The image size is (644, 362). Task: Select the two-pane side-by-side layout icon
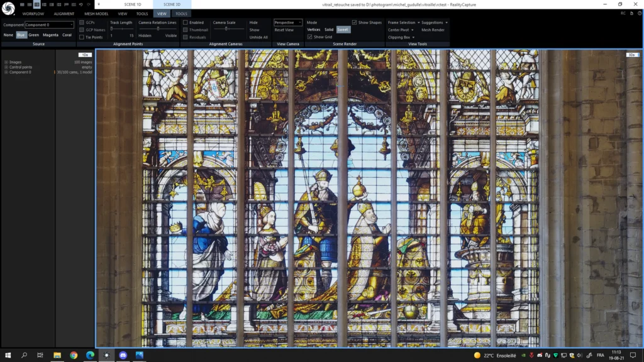(30, 4)
